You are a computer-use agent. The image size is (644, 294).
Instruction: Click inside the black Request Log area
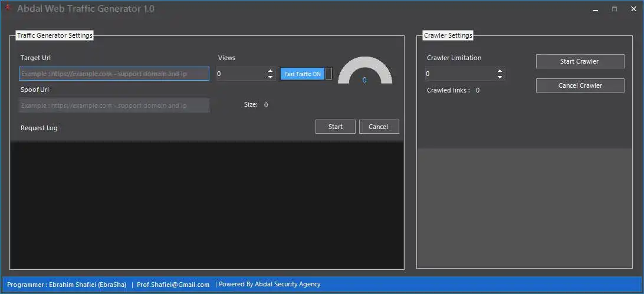point(206,205)
